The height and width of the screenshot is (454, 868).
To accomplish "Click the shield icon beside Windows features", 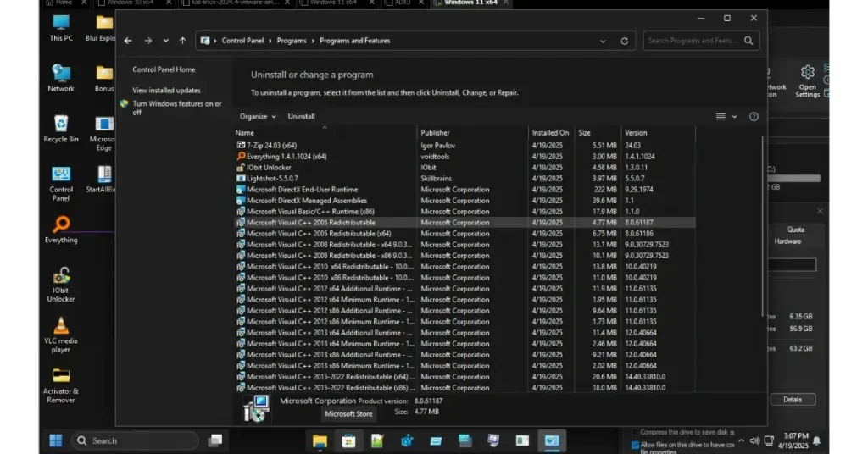I will (124, 104).
